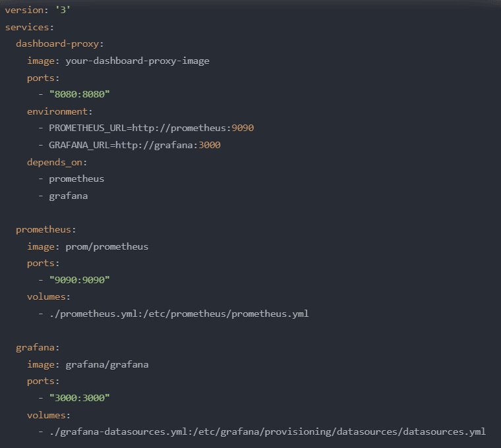501x448 pixels.
Task: Click the grafana-datasources.yml volume mount line
Action: pos(262,432)
